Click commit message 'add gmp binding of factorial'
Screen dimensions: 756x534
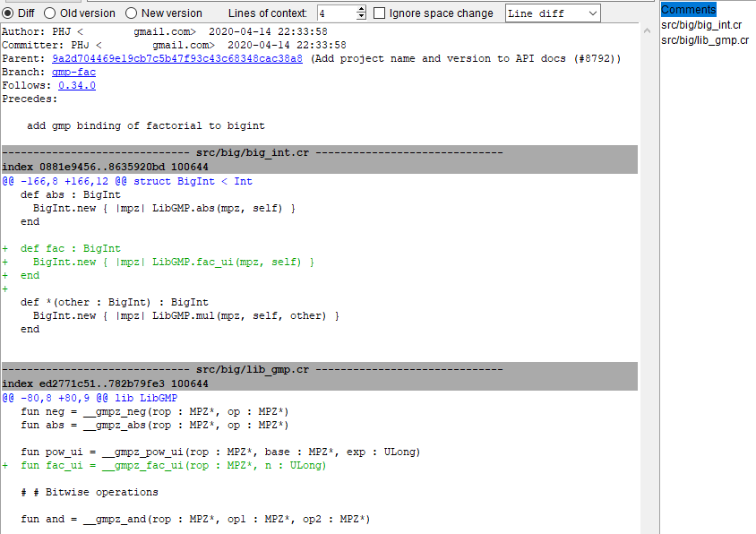[x=146, y=126]
